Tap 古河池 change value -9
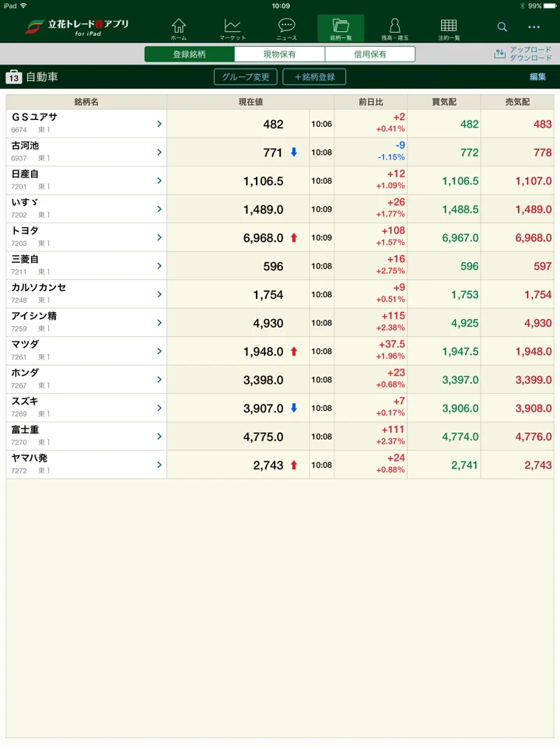The image size is (560, 747). [400, 146]
